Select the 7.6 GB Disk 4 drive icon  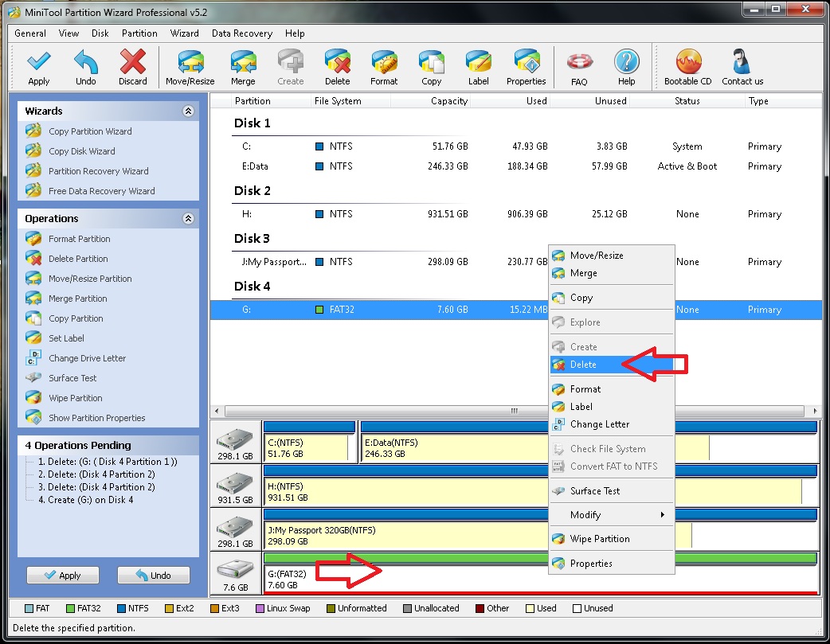pyautogui.click(x=236, y=575)
